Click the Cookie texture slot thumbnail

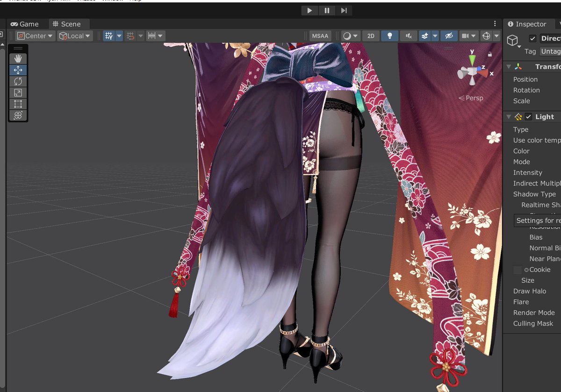coord(518,270)
